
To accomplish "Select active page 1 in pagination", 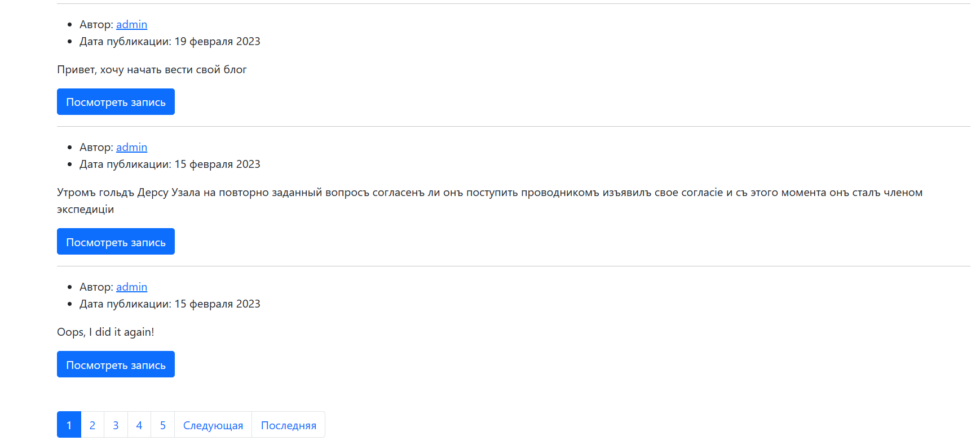I will [x=69, y=425].
